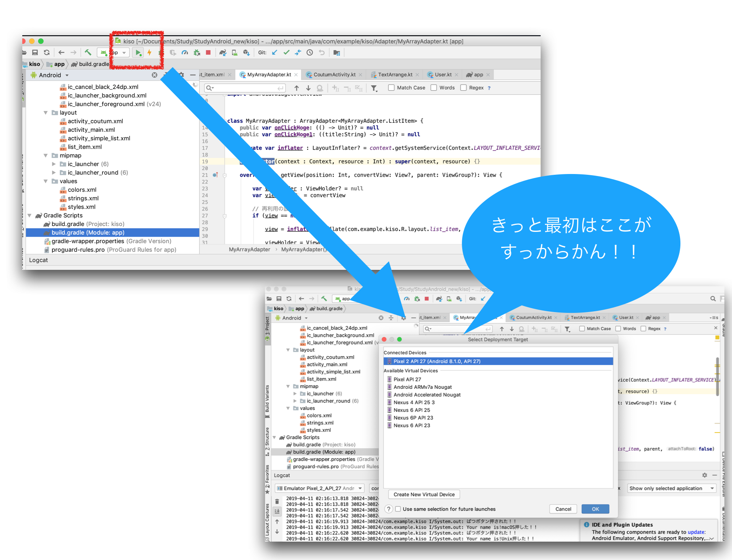The width and height of the screenshot is (732, 560).
Task: Enable Match Case checkbox in upper window
Action: [x=391, y=88]
